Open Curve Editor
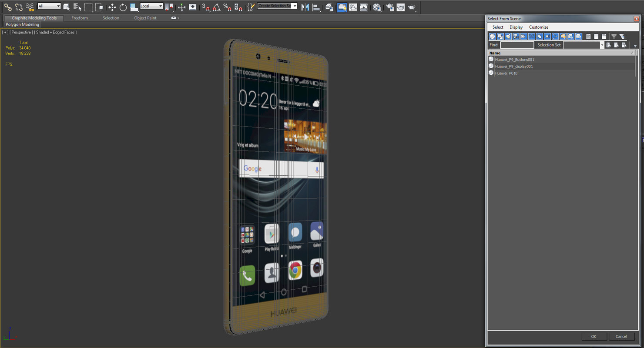The width and height of the screenshot is (644, 348). [x=353, y=7]
